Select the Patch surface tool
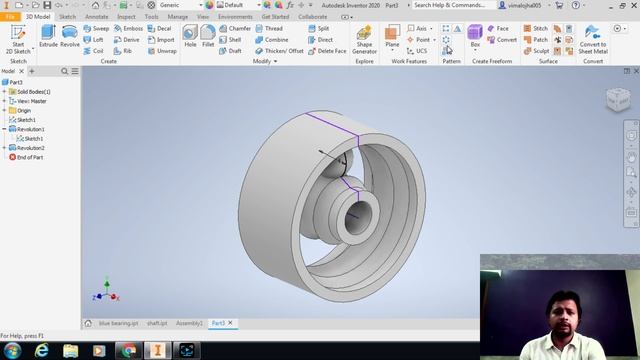The image size is (640, 360). click(x=536, y=40)
